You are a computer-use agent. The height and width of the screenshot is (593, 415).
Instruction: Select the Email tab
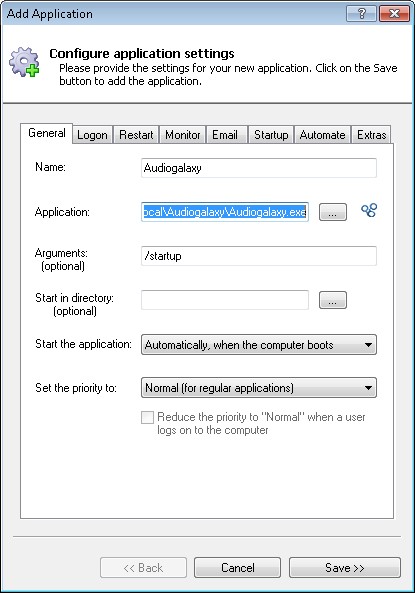(225, 135)
